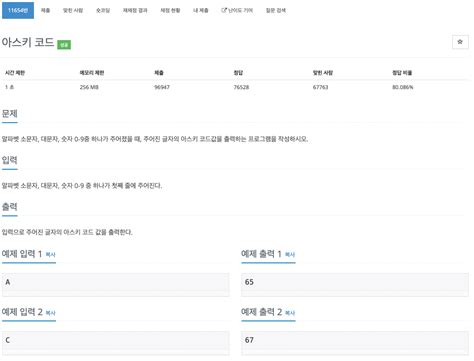Screen dimensions: 474x361
Task: Open the external-link icon beside 난이도 기여
Action: (224, 10)
